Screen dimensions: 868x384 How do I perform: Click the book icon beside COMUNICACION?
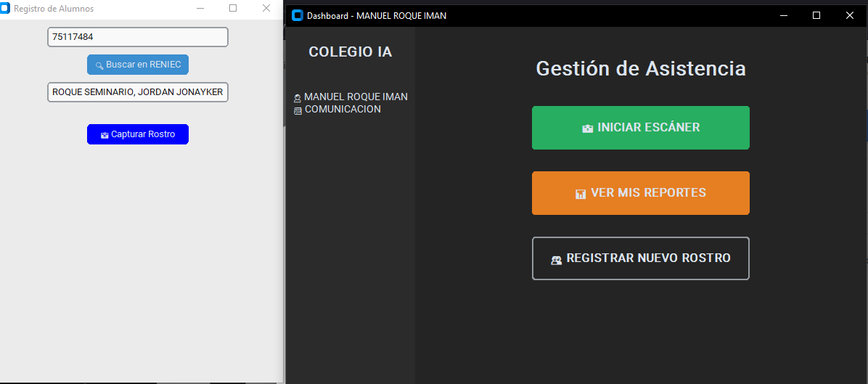[298, 110]
